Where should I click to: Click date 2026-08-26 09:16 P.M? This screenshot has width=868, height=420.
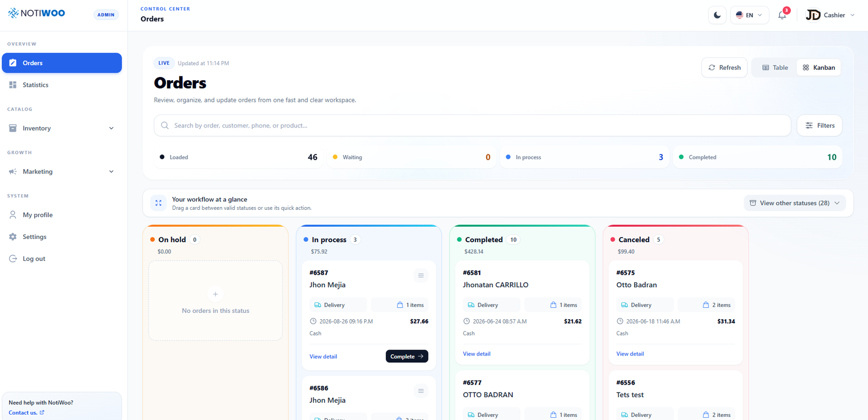(x=346, y=321)
